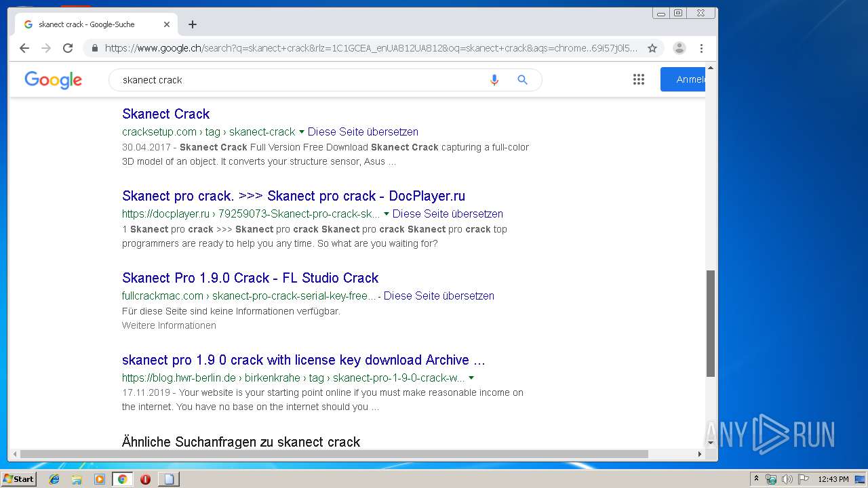
Task: Expand the blog.hwr-berlin.de result dropdown arrow
Action: coord(471,378)
